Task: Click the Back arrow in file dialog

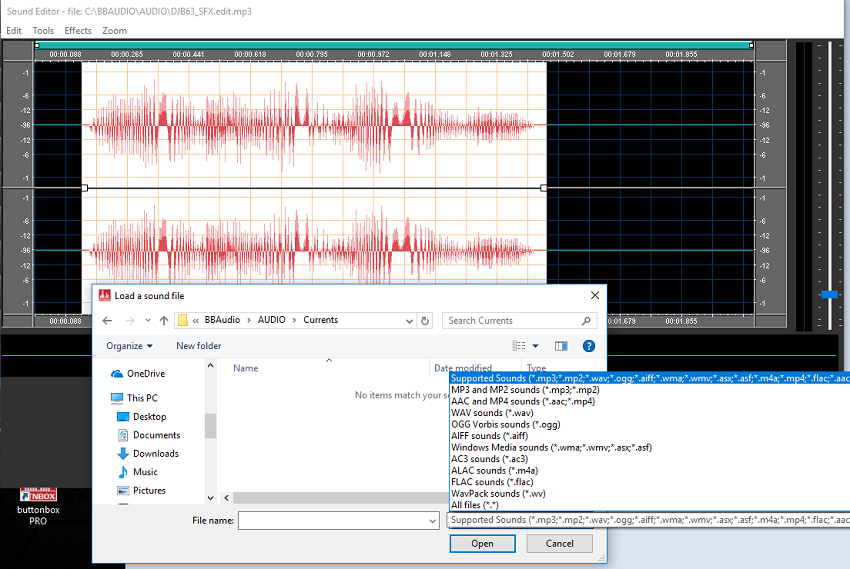Action: pyautogui.click(x=106, y=320)
